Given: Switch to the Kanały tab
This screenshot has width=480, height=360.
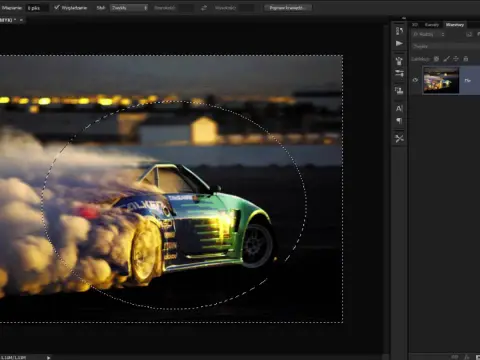Looking at the screenshot, I should click(432, 25).
